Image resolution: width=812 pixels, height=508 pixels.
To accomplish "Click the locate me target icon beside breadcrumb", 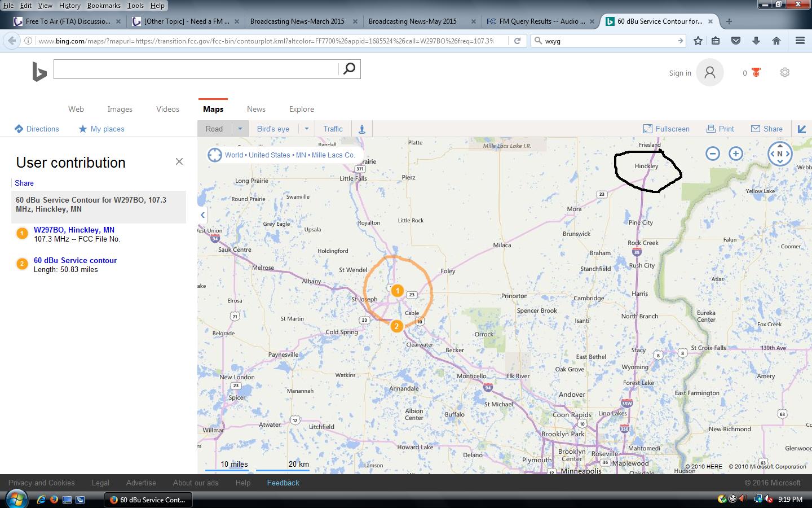I will click(x=215, y=155).
